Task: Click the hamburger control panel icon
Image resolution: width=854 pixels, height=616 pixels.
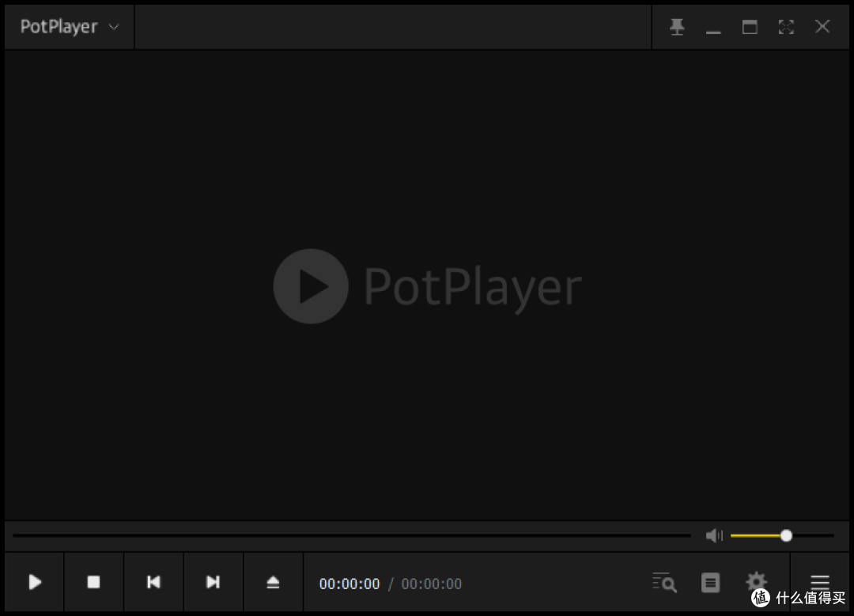Action: tap(820, 581)
